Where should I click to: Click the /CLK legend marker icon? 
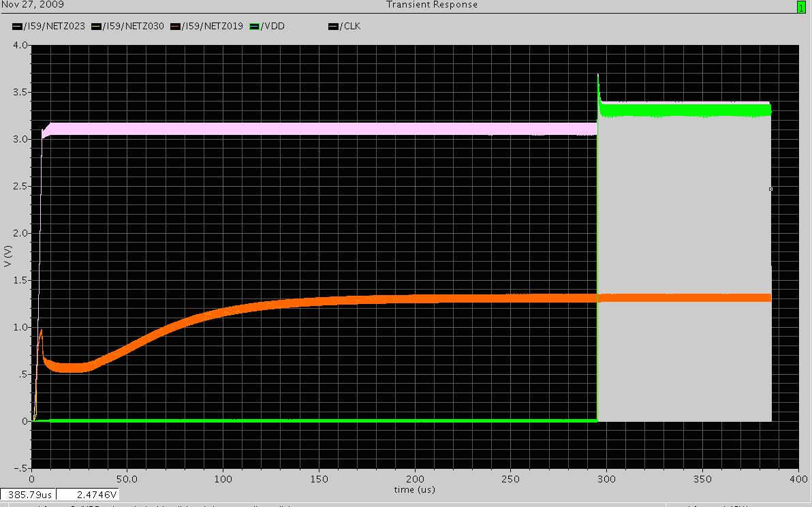[x=334, y=27]
